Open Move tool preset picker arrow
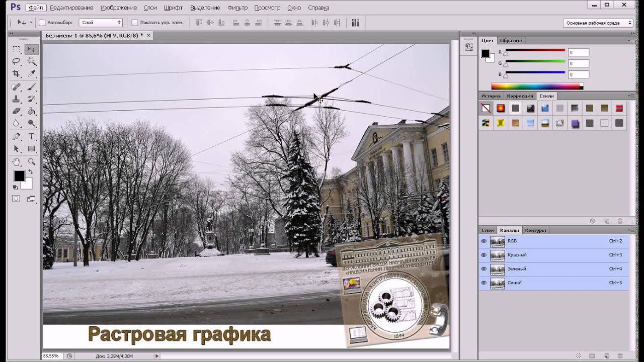 tap(31, 23)
